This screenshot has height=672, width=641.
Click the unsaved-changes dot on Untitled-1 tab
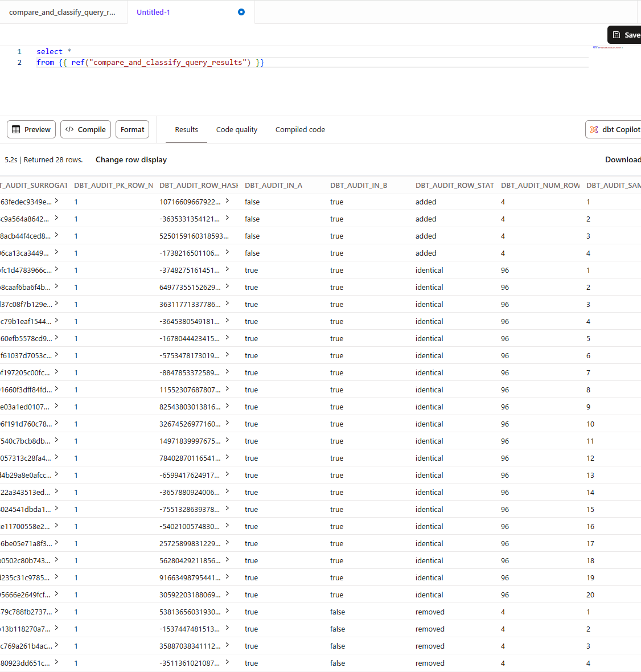[x=241, y=12]
